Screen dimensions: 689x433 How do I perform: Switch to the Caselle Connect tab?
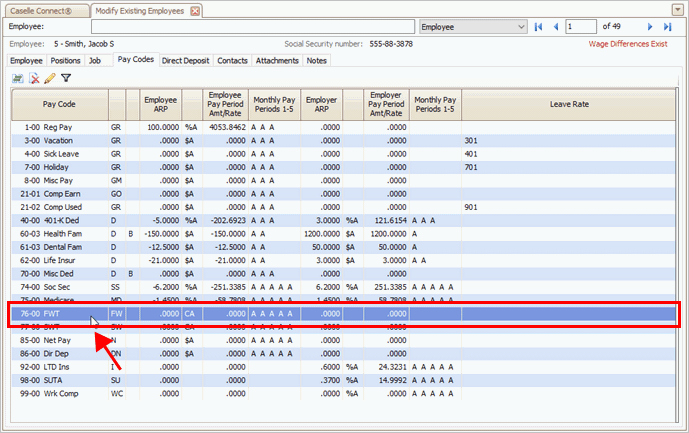click(x=43, y=10)
